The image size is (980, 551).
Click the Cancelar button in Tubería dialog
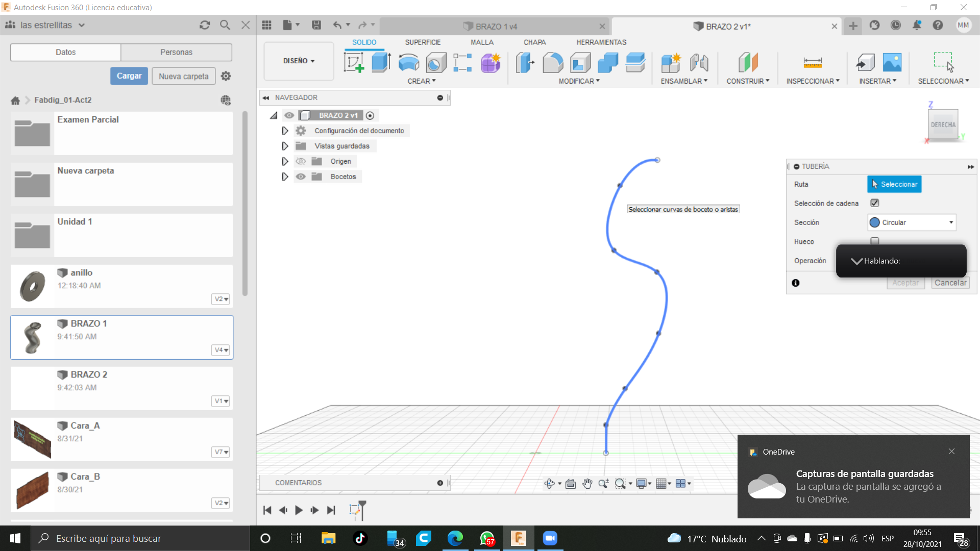point(950,283)
